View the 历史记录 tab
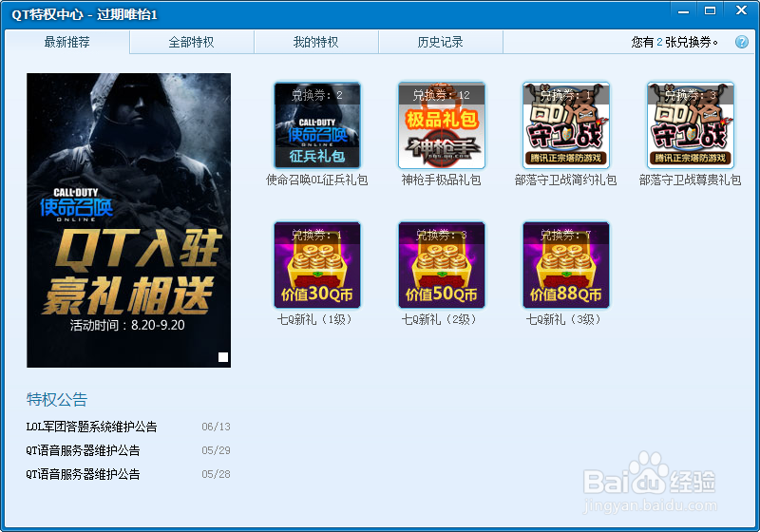 440,42
